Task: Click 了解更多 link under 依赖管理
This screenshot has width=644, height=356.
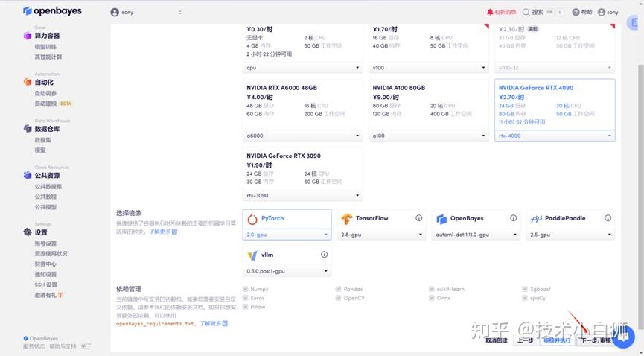Action: 210,323
